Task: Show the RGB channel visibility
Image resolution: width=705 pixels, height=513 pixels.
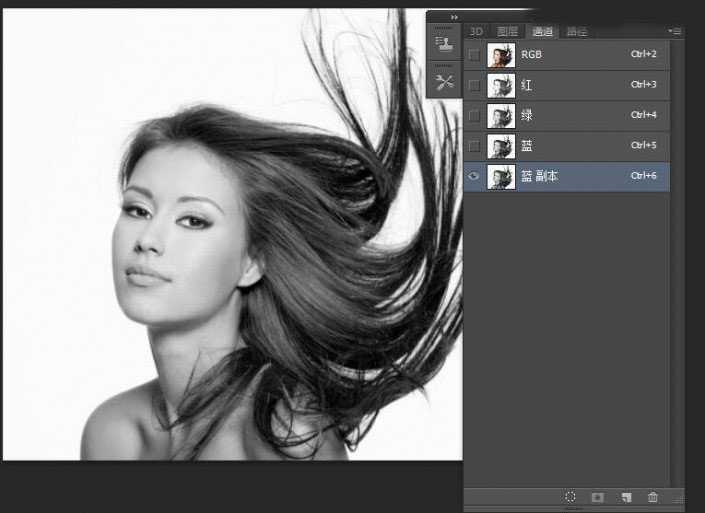Action: (x=474, y=55)
